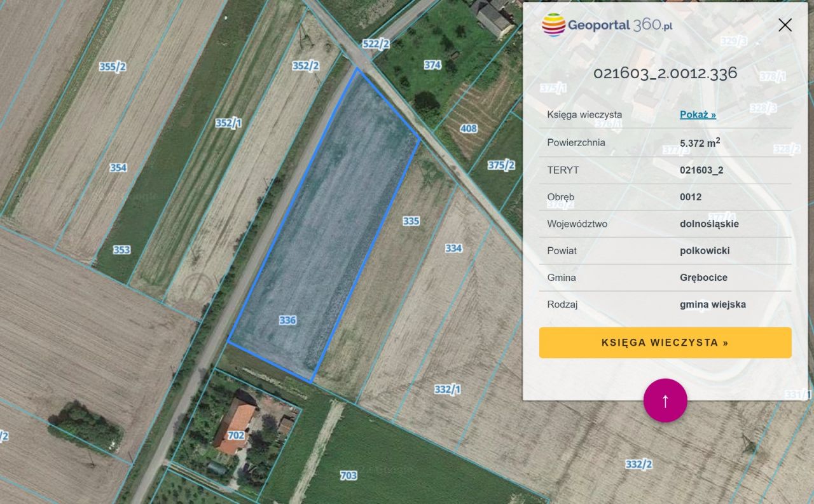Viewport: 814px width, 504px height.
Task: Click parcel label 332/2
Action: pos(638,465)
